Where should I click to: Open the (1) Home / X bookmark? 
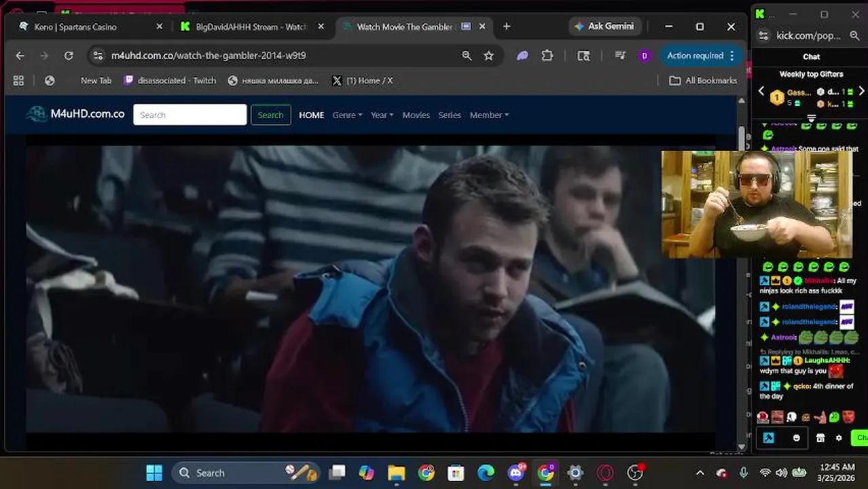tap(362, 81)
